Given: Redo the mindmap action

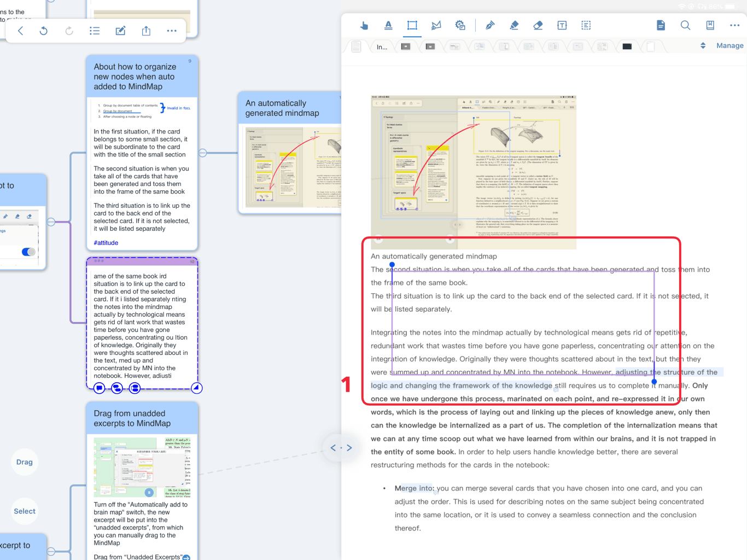Looking at the screenshot, I should tap(69, 31).
